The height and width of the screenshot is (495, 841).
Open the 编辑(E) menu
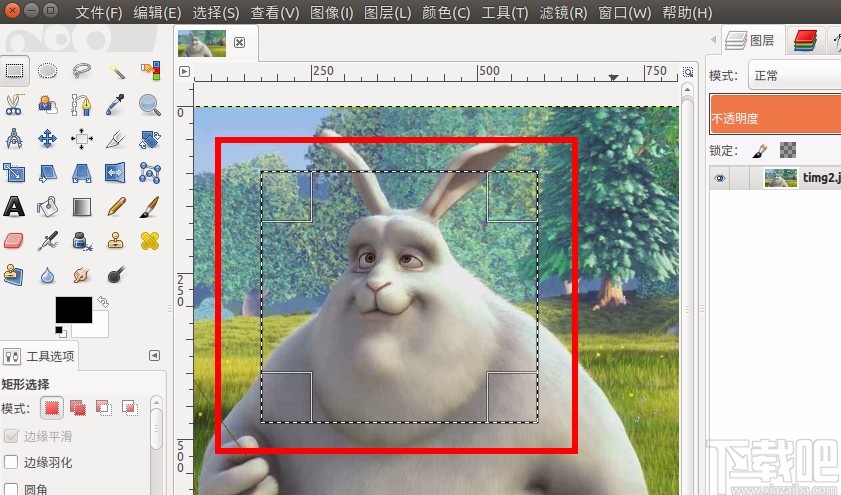point(157,12)
